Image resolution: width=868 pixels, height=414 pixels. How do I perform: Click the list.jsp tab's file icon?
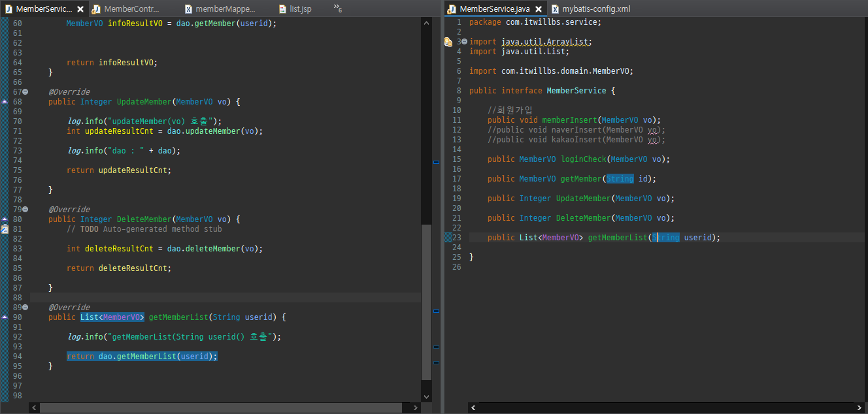(282, 9)
